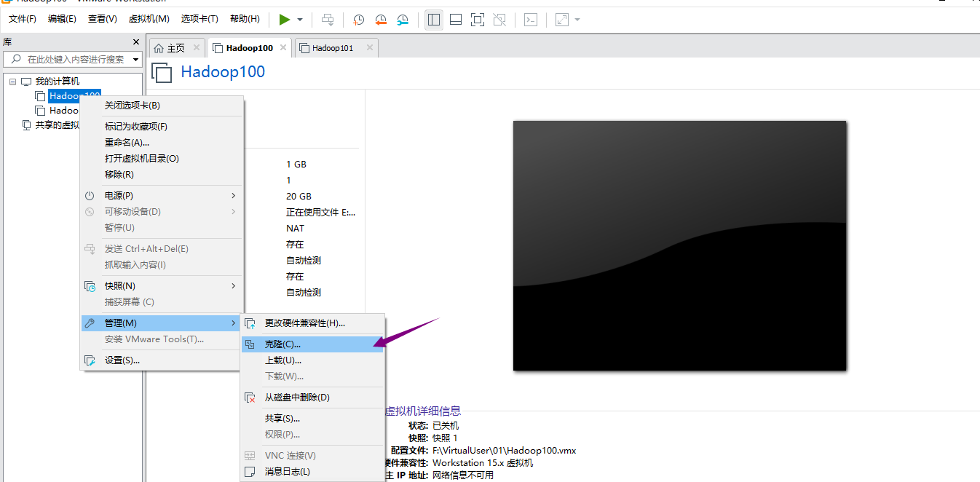The height and width of the screenshot is (482, 980).
Task: Close the 主页 tab
Action: (x=196, y=48)
